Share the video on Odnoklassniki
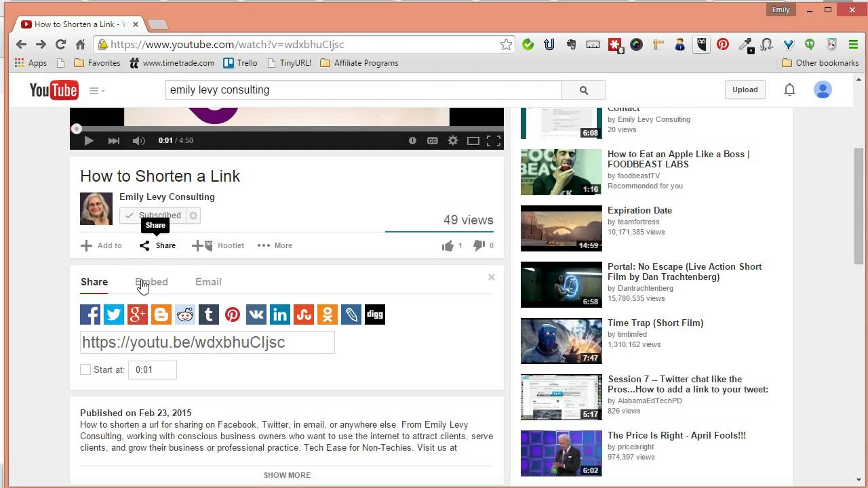The width and height of the screenshot is (868, 488). pyautogui.click(x=328, y=314)
